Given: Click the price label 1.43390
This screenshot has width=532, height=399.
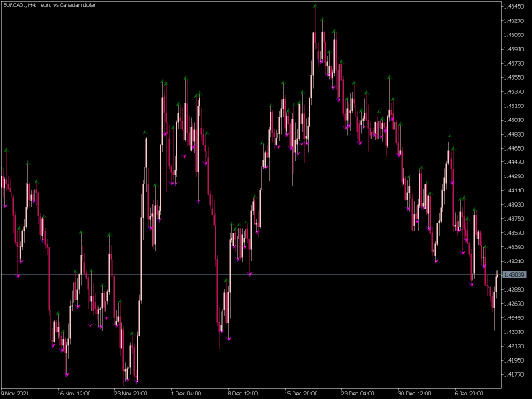Looking at the screenshot, I should click(514, 247).
